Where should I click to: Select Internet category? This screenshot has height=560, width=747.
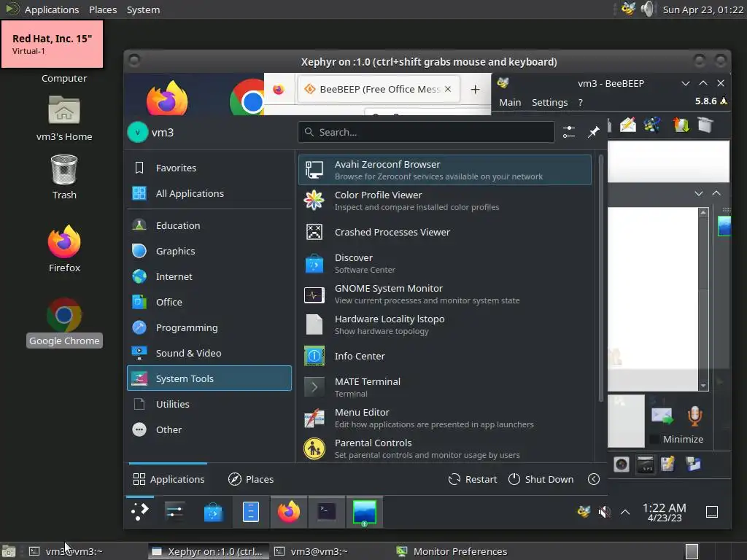pos(209,276)
